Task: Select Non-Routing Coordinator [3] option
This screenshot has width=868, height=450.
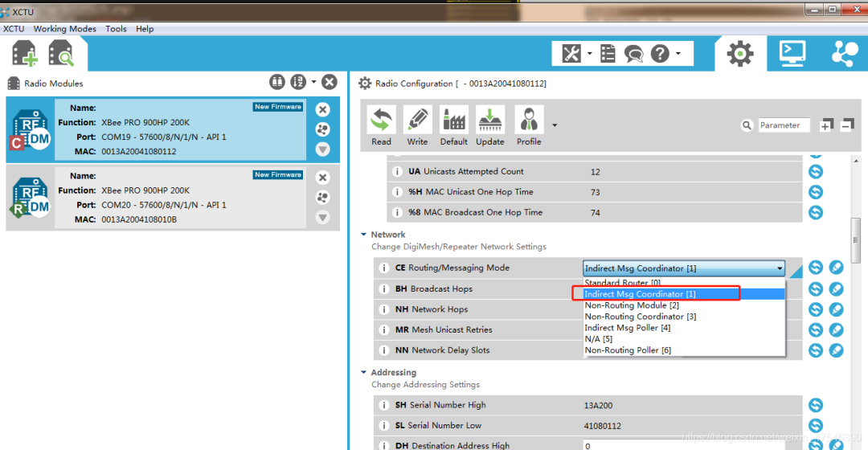Action: 684,317
